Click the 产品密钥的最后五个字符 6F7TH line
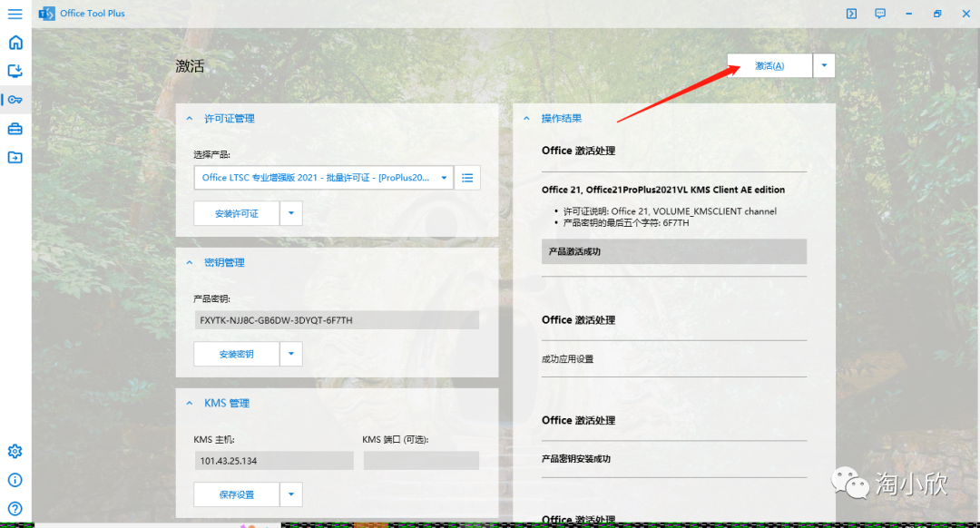The width and height of the screenshot is (980, 528). [x=626, y=222]
